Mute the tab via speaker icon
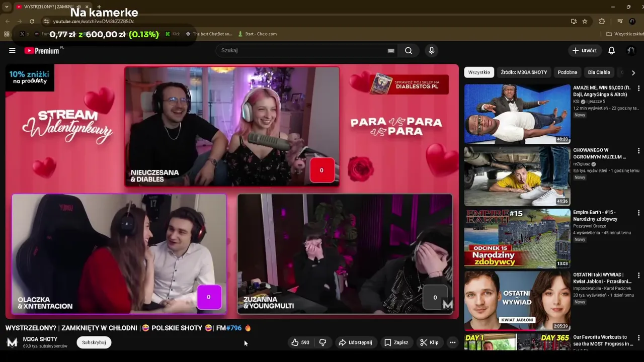 click(78, 7)
